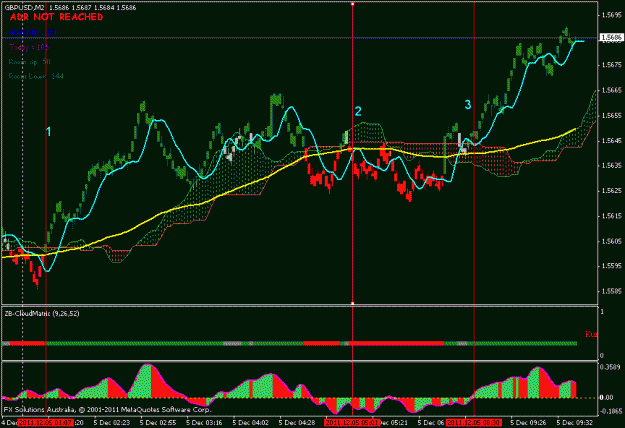Screen dimensions: 625x428
Task: Click the 2011.12.05 05:01 red time marker
Action: (352, 422)
